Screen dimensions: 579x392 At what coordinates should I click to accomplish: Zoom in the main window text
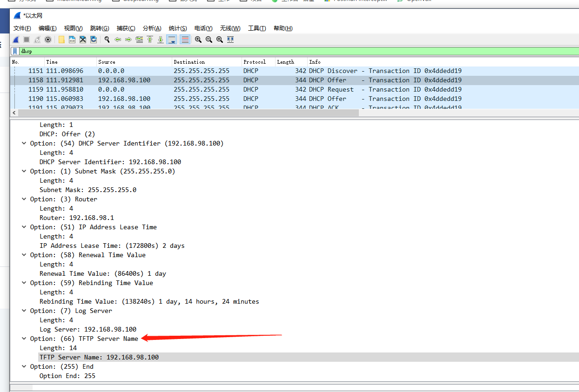coord(198,40)
